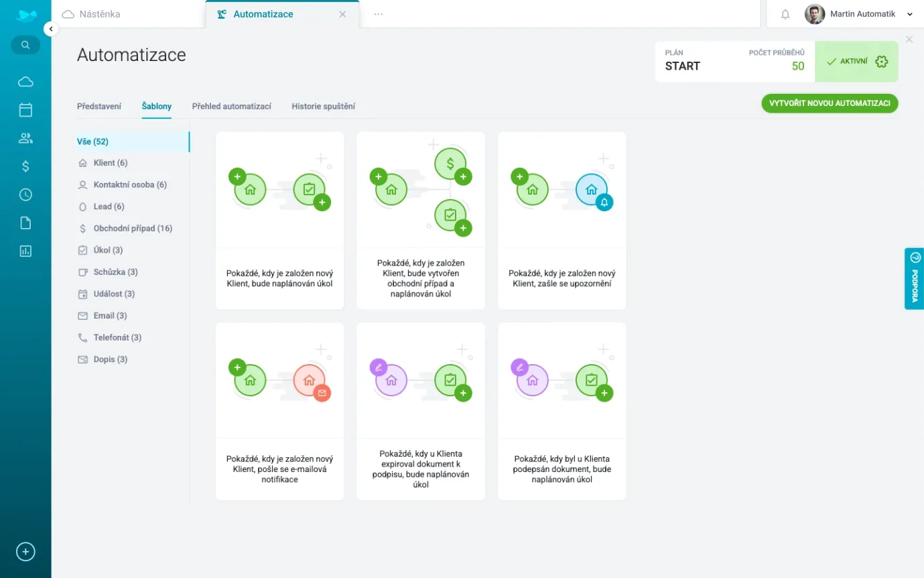Click the document icon in sidebar
The width and height of the screenshot is (924, 578).
[25, 223]
